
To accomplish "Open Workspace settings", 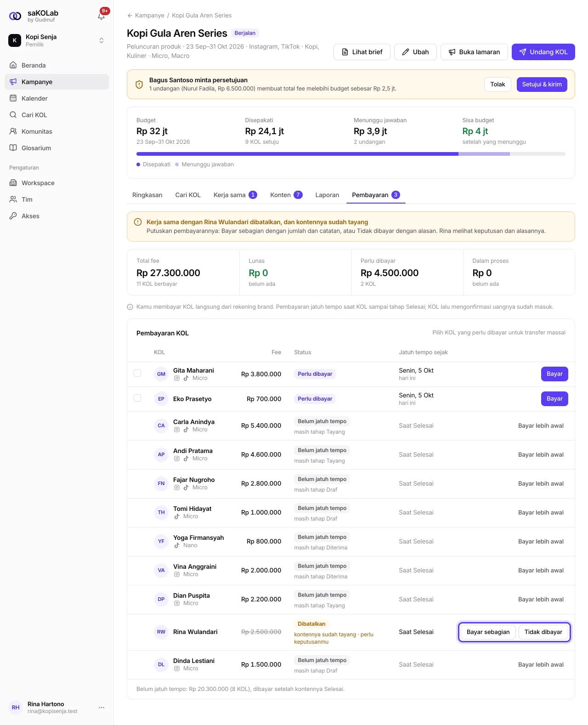I will pos(57,183).
